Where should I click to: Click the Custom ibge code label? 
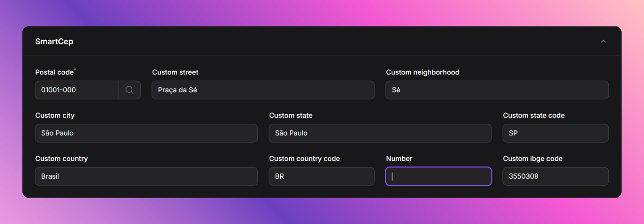533,159
